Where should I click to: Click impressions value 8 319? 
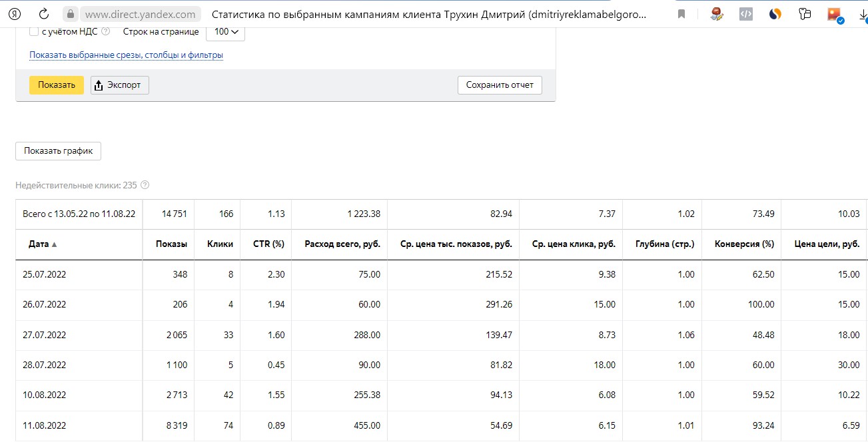click(177, 425)
